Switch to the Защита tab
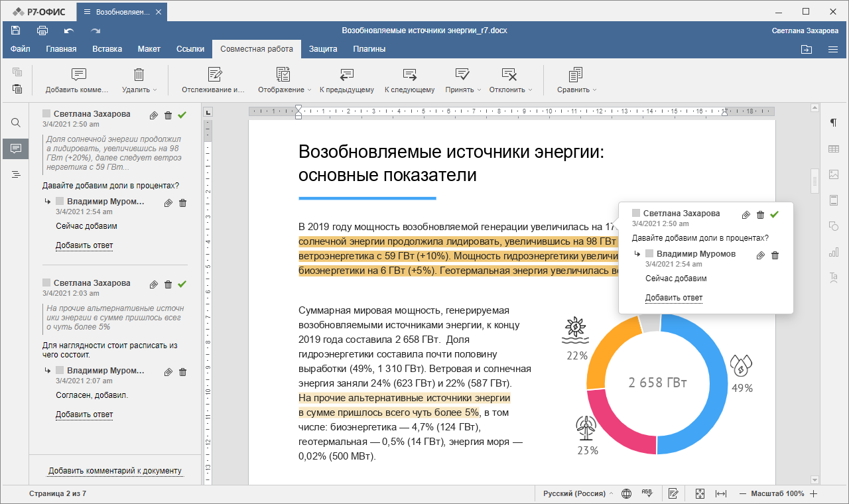Viewport: 849px width, 504px height. coord(323,49)
